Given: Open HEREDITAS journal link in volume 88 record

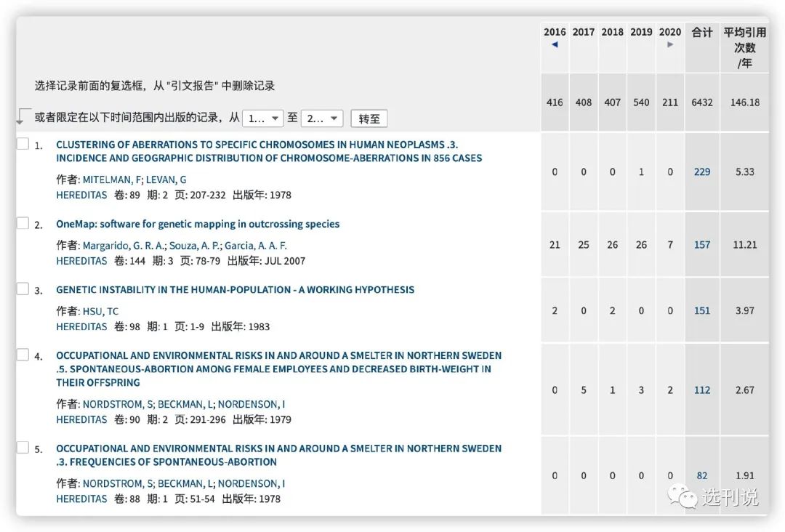Looking at the screenshot, I should (81, 499).
